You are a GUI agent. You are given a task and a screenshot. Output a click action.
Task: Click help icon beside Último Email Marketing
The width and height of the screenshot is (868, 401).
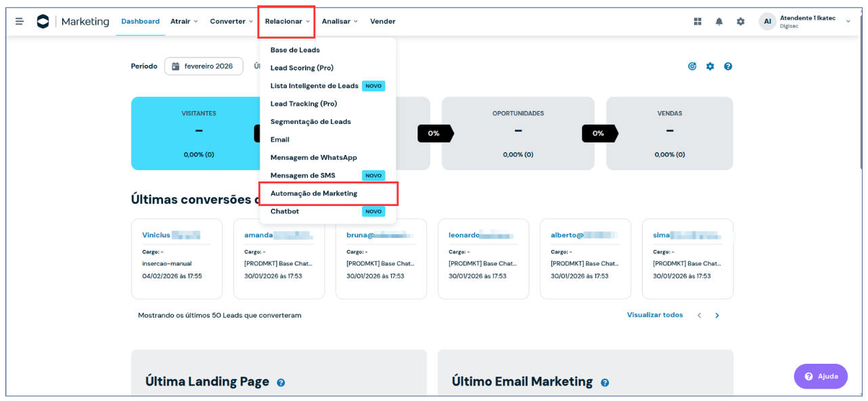coord(605,383)
